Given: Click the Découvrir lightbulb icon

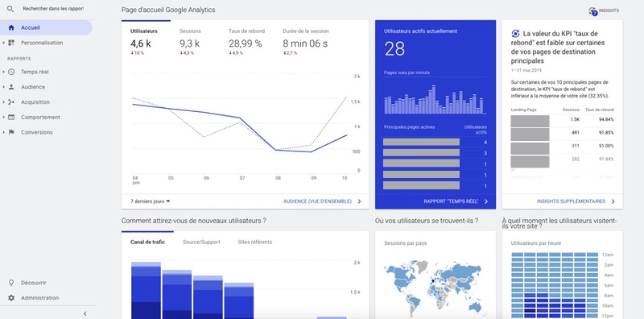Looking at the screenshot, I should point(11,283).
